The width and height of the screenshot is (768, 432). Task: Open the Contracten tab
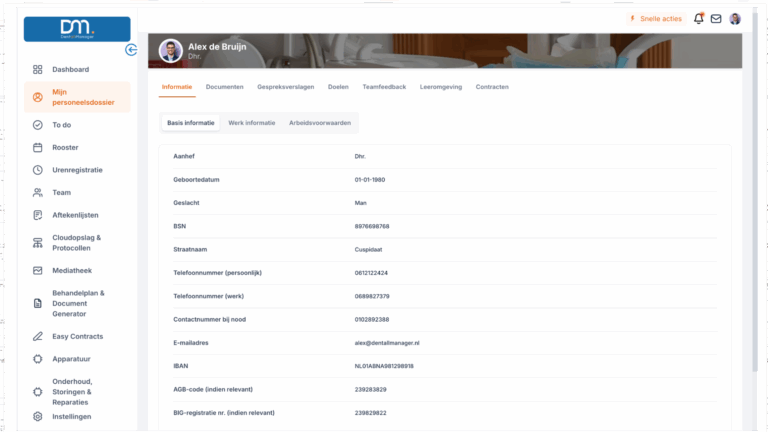click(x=492, y=87)
